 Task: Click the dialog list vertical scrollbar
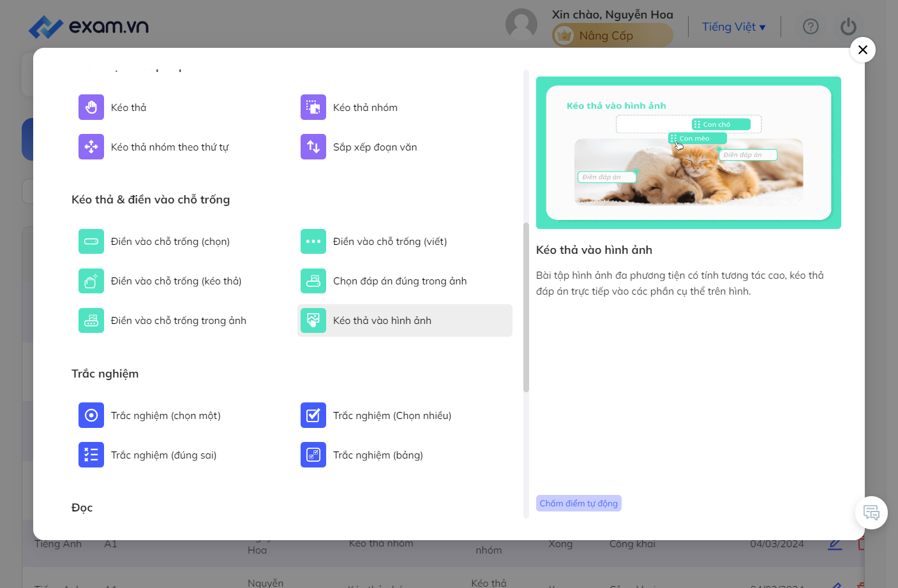coord(526,307)
